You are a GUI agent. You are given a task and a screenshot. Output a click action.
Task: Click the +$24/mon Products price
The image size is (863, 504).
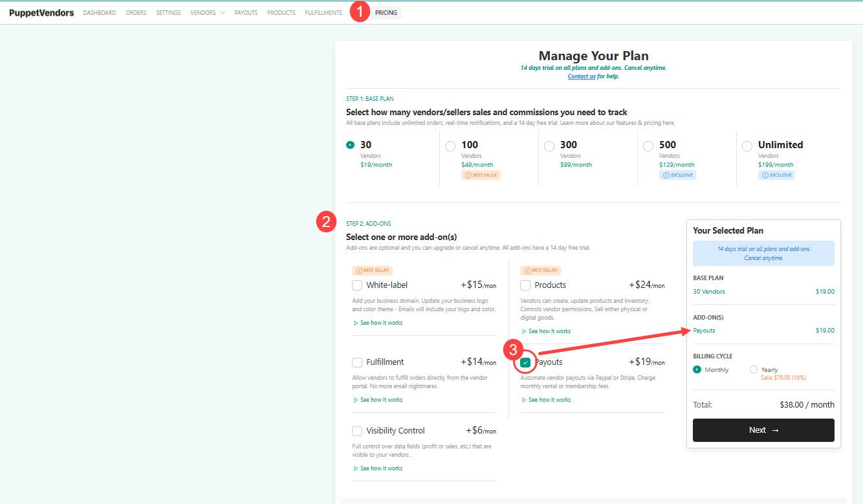coord(647,285)
